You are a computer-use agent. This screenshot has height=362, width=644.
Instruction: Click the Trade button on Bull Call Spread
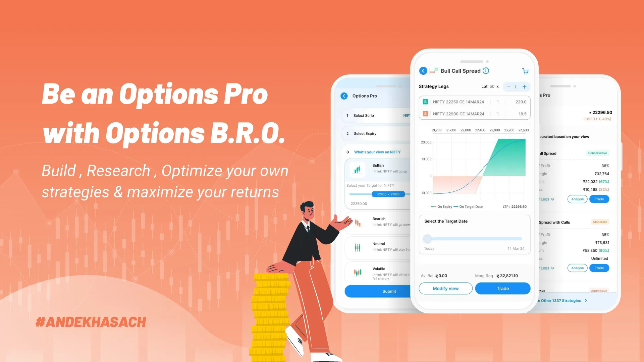(502, 288)
